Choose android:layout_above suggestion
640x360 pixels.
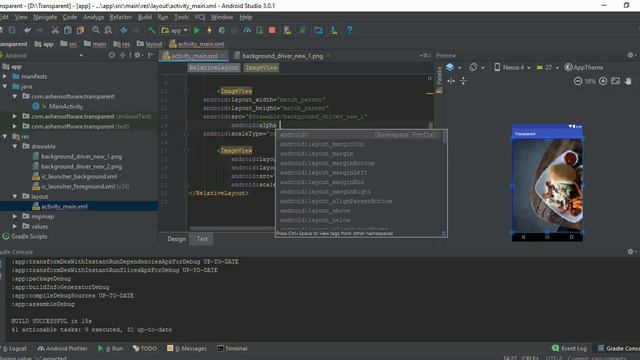pos(314,211)
